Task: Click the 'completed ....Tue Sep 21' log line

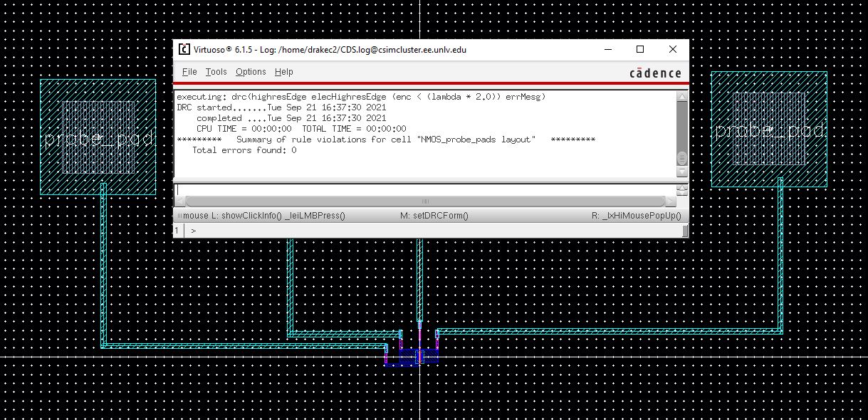Action: [x=291, y=118]
